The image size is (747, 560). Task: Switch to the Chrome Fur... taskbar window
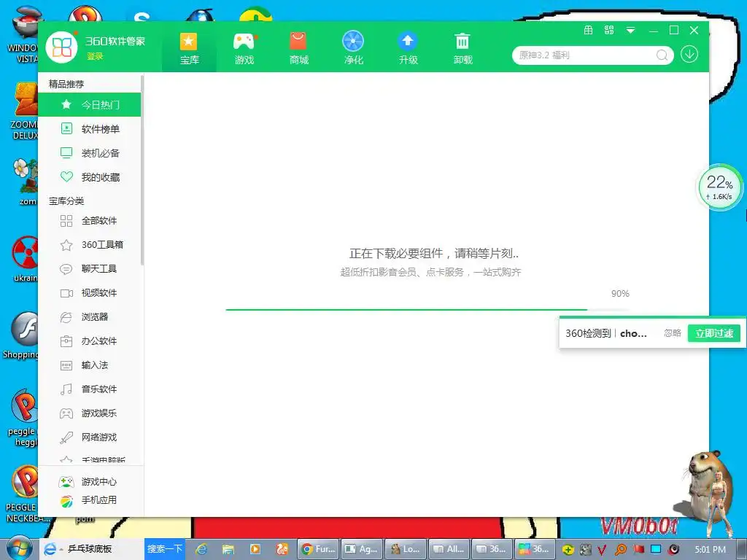pos(318,548)
